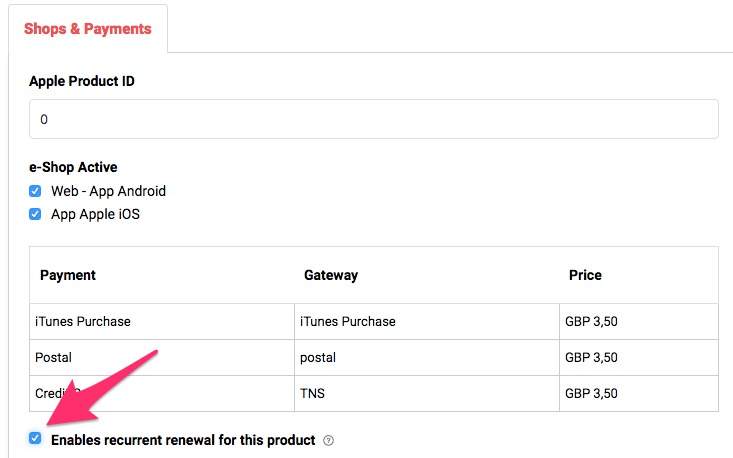Viewport: 733px width, 458px height.
Task: Click the Gateway column header
Action: tap(331, 275)
